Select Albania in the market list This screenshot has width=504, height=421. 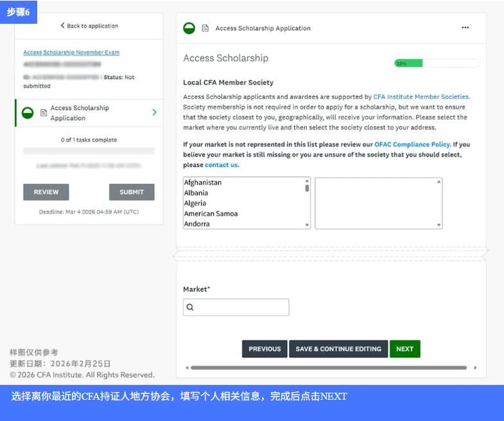tap(196, 193)
